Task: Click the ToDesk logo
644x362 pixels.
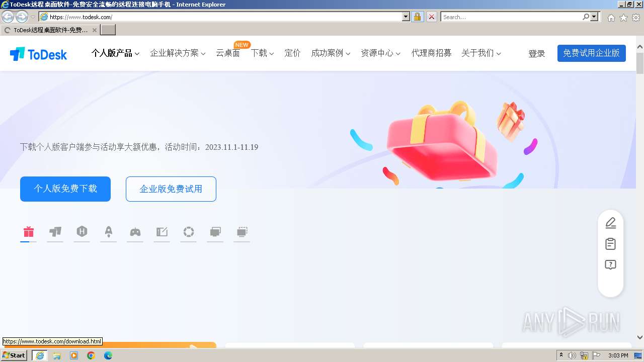Action: click(38, 54)
